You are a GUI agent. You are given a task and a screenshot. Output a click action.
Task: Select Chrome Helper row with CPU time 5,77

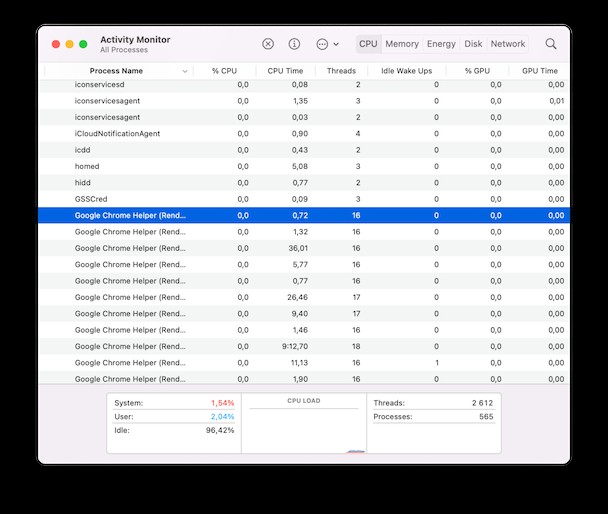coord(304,264)
